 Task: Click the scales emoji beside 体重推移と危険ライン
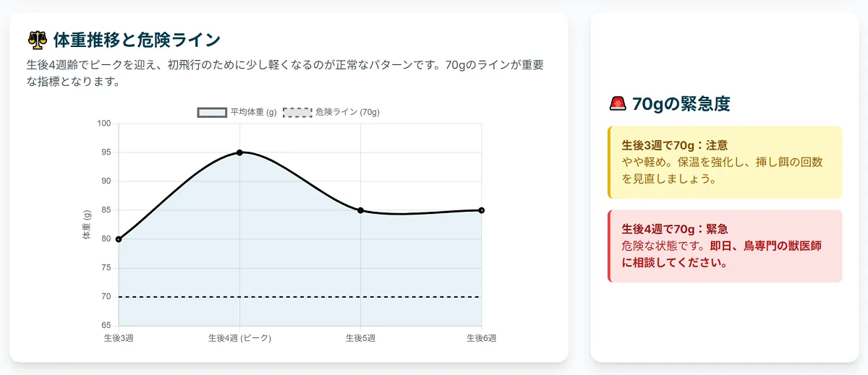[x=36, y=39]
